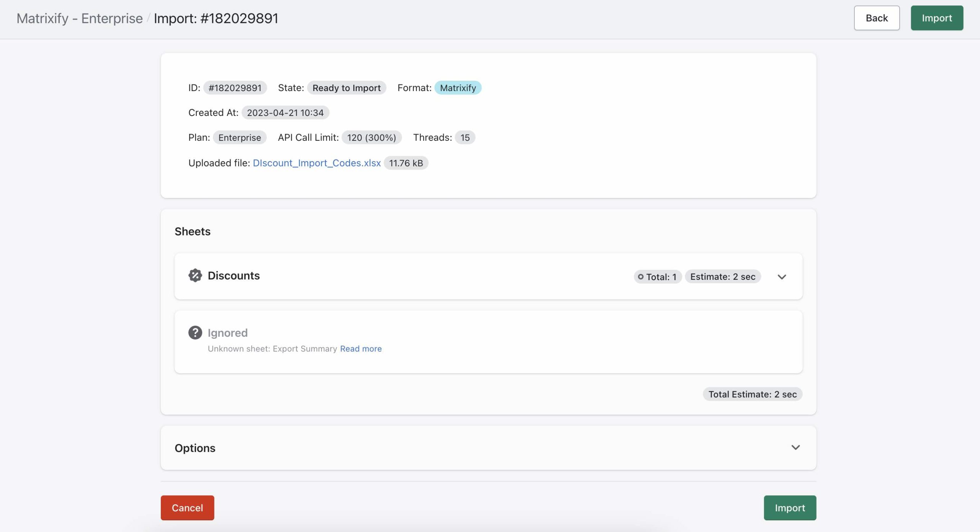Go to the Matrixify - Enterprise breadcrumb

pyautogui.click(x=80, y=18)
